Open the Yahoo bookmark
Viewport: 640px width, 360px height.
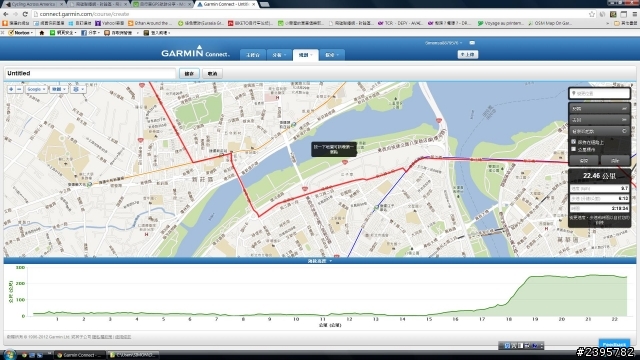tap(109, 23)
